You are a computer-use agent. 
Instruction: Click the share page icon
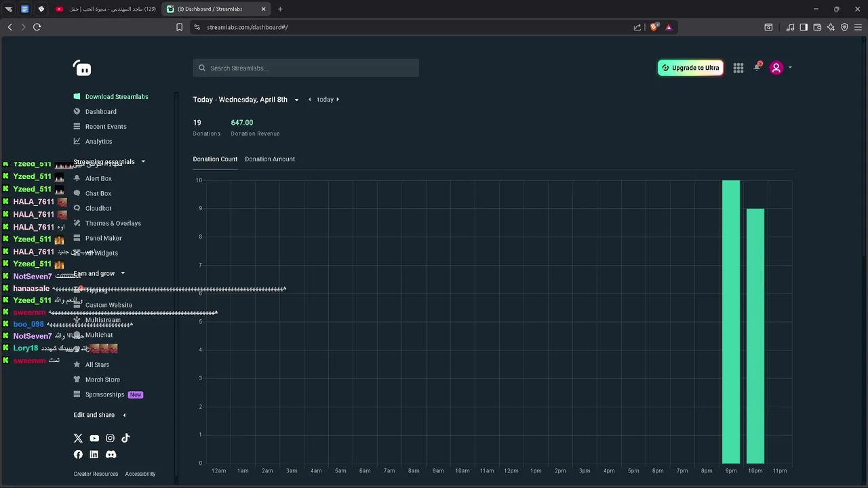637,27
